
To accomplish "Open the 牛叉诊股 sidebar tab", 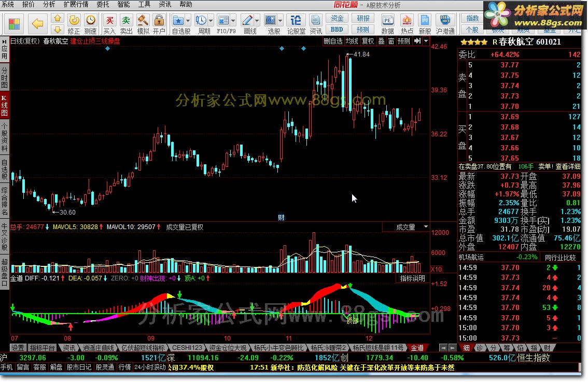I will pos(4,237).
